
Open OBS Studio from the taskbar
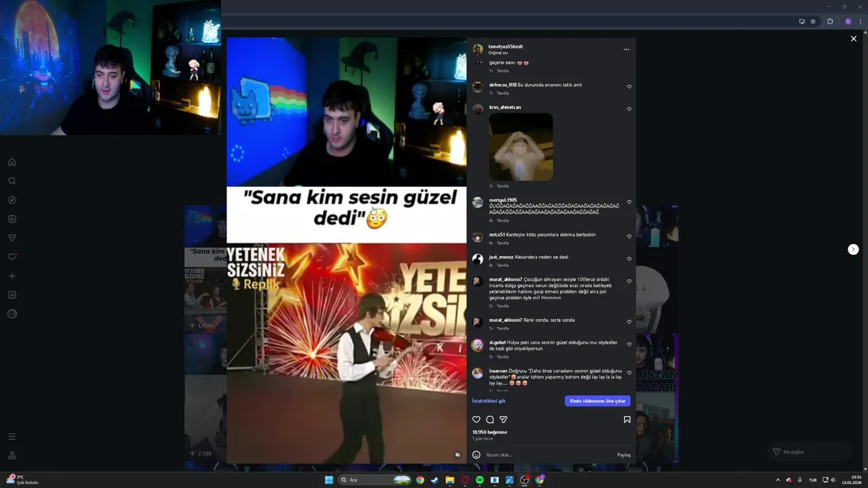click(x=524, y=480)
